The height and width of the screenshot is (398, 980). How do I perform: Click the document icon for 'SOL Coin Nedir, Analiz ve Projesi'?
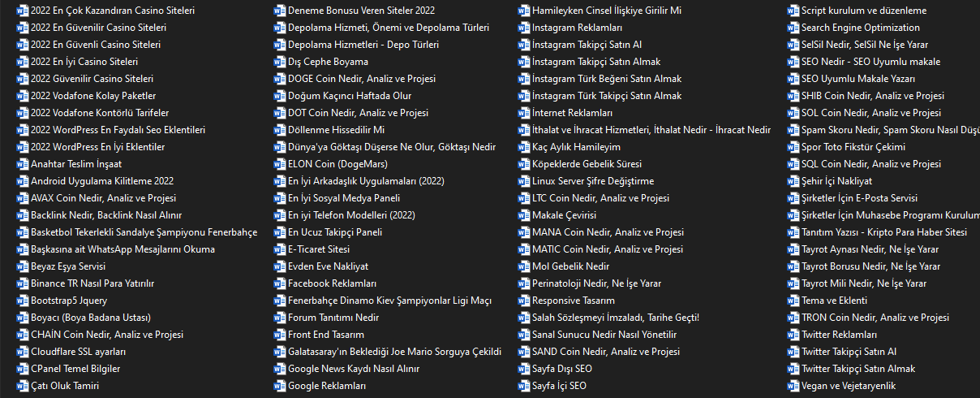pyautogui.click(x=793, y=113)
